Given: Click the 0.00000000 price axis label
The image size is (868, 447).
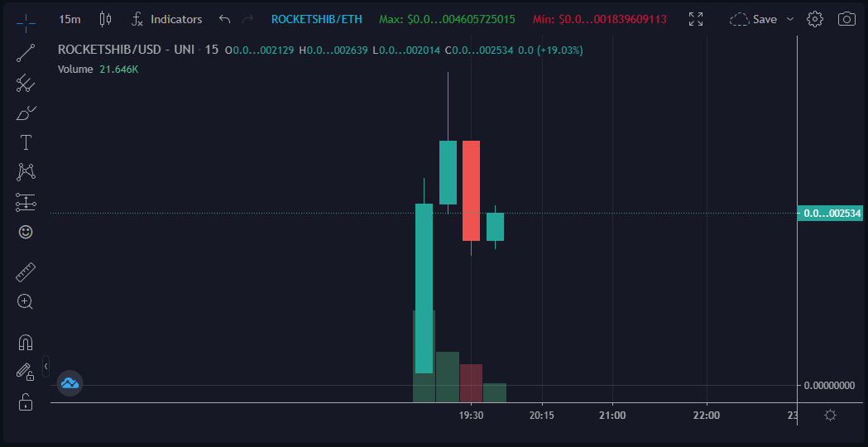Looking at the screenshot, I should [829, 386].
